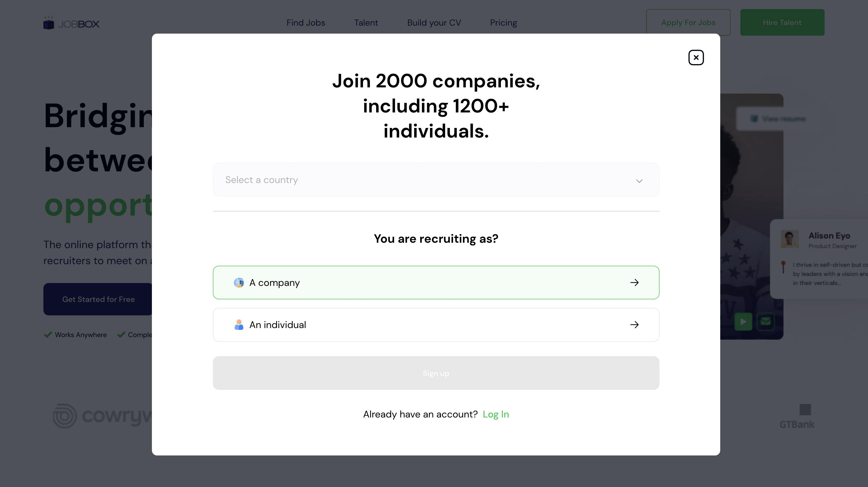Screen dimensions: 868x487
Task: Select the A company recruiting option
Action: pos(436,283)
